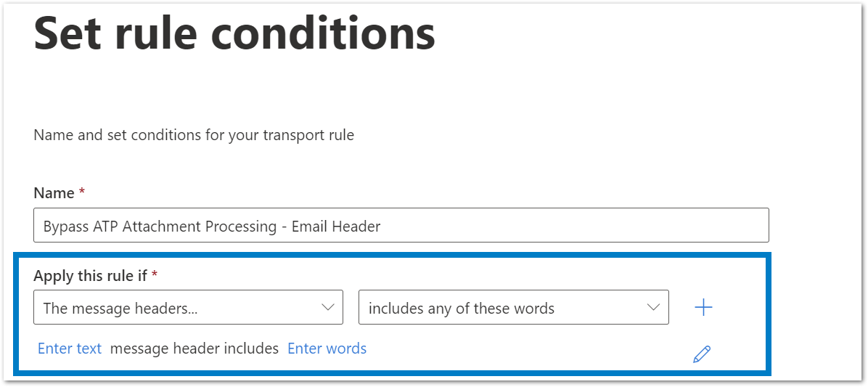Image resolution: width=868 pixels, height=387 pixels.
Task: Add another condition with the plus icon
Action: tap(703, 307)
